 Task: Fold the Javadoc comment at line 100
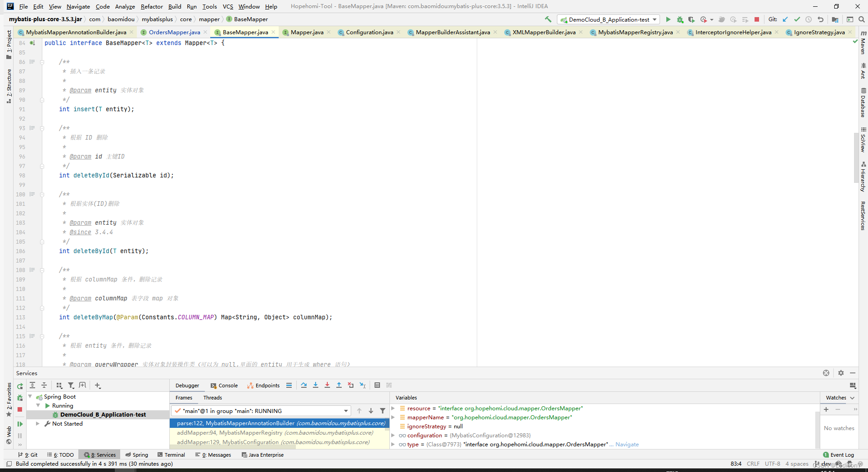coord(42,195)
